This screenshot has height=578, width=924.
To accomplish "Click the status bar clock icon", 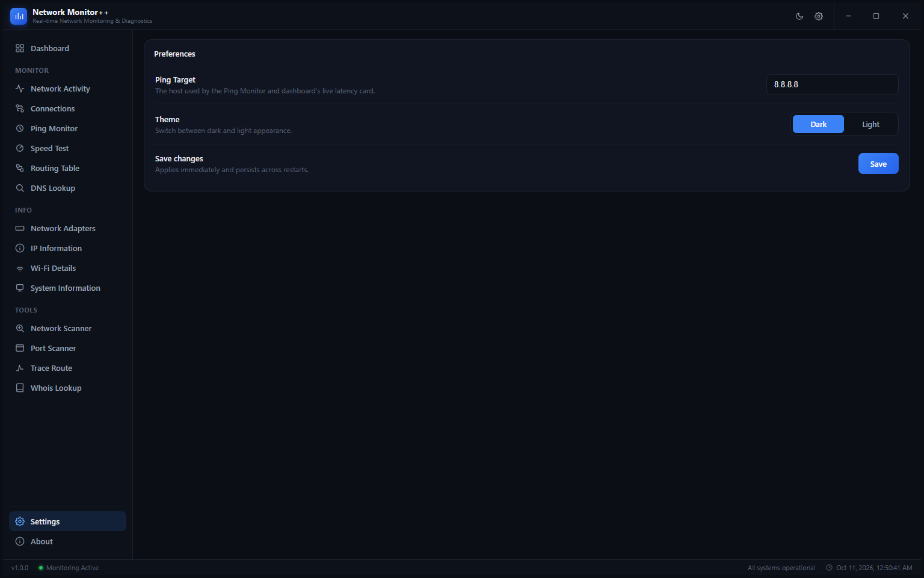I will 830,568.
